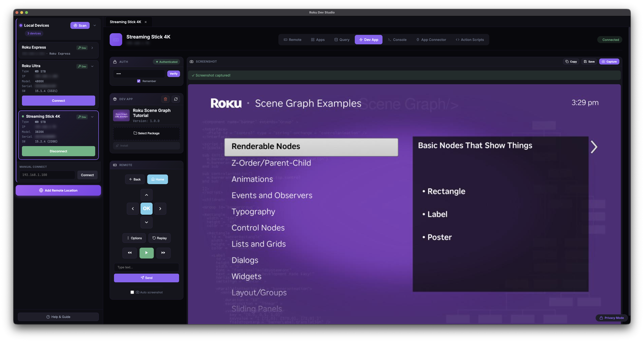Click Renderable Nodes in the screenshot
The width and height of the screenshot is (644, 342).
pos(311,147)
